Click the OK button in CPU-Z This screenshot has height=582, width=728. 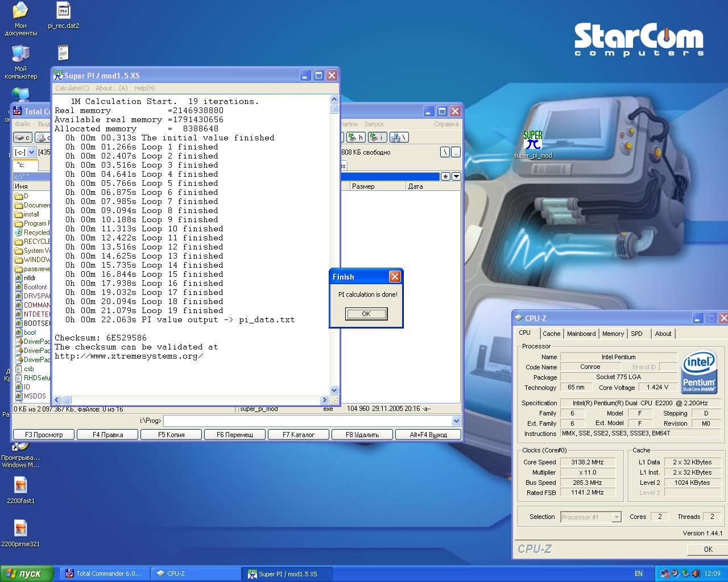708,549
